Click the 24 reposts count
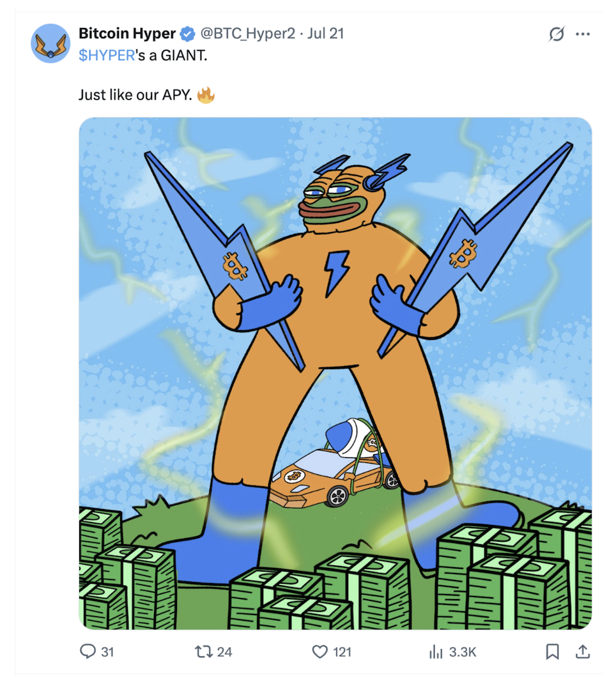Viewport: 616px width, 686px height. pyautogui.click(x=224, y=652)
